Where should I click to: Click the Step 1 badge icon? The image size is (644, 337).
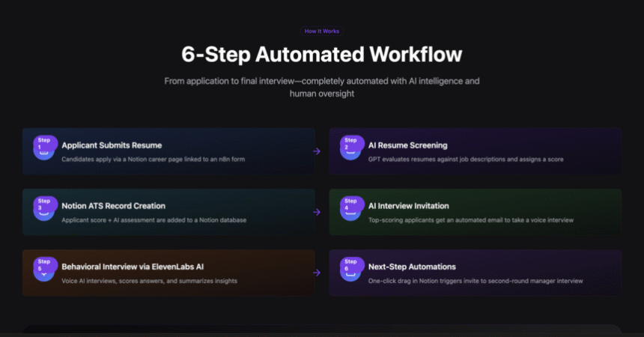point(45,147)
